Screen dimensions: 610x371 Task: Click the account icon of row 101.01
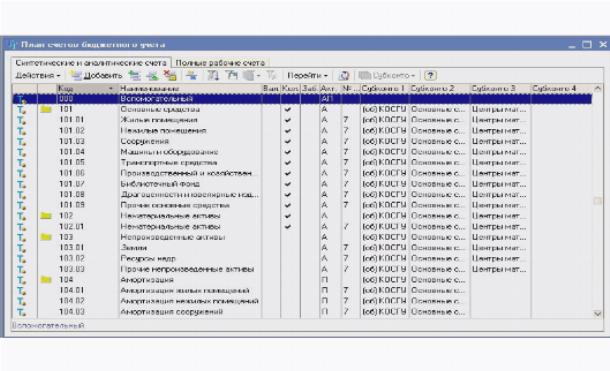point(21,121)
